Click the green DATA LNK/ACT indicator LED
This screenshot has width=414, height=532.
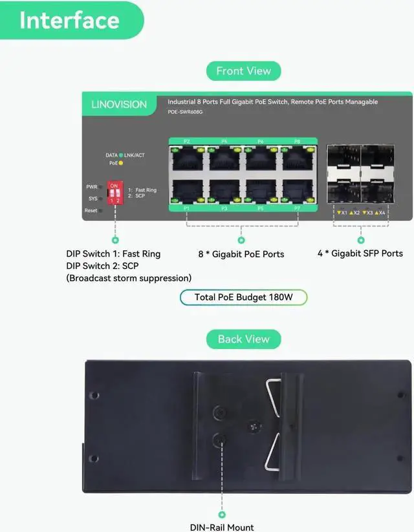pyautogui.click(x=121, y=155)
